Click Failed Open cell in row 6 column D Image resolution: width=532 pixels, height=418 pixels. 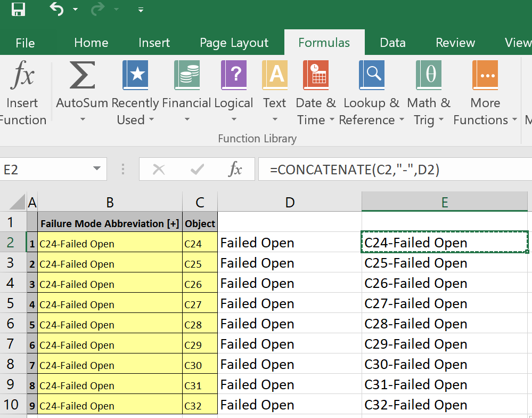[x=289, y=323]
